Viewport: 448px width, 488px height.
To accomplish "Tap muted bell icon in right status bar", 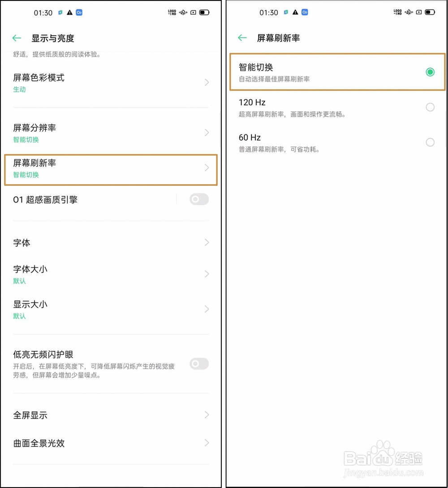I will pos(409,12).
